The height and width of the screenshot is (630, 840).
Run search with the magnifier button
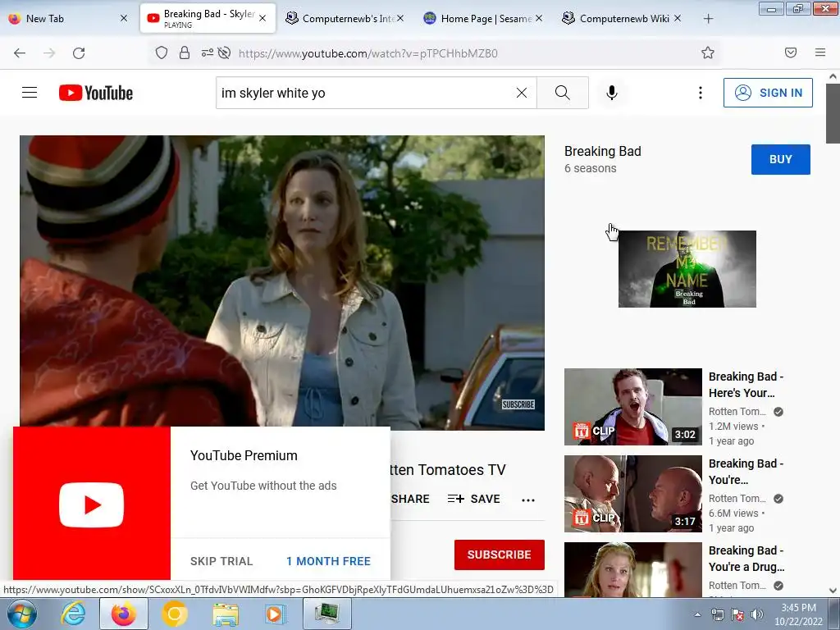[x=563, y=93]
